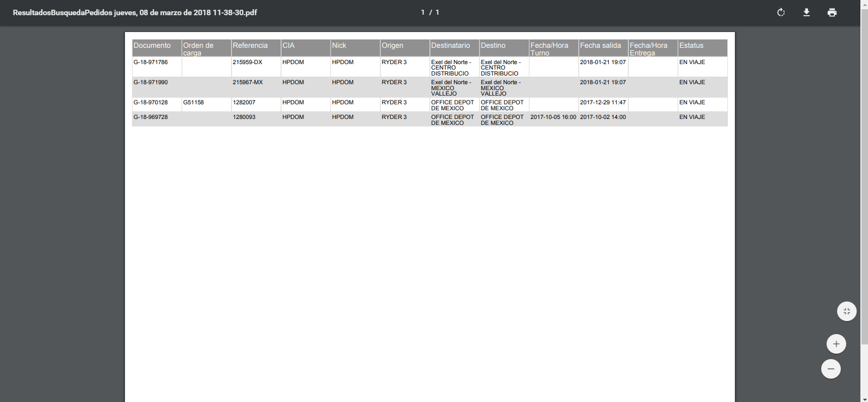Click order number G51158
The width and height of the screenshot is (868, 402).
(x=193, y=103)
